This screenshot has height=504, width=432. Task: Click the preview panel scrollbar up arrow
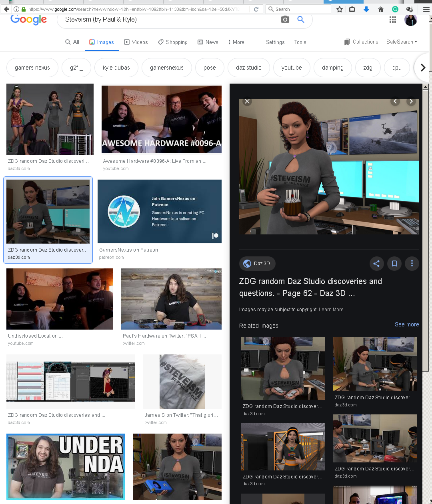(x=425, y=87)
